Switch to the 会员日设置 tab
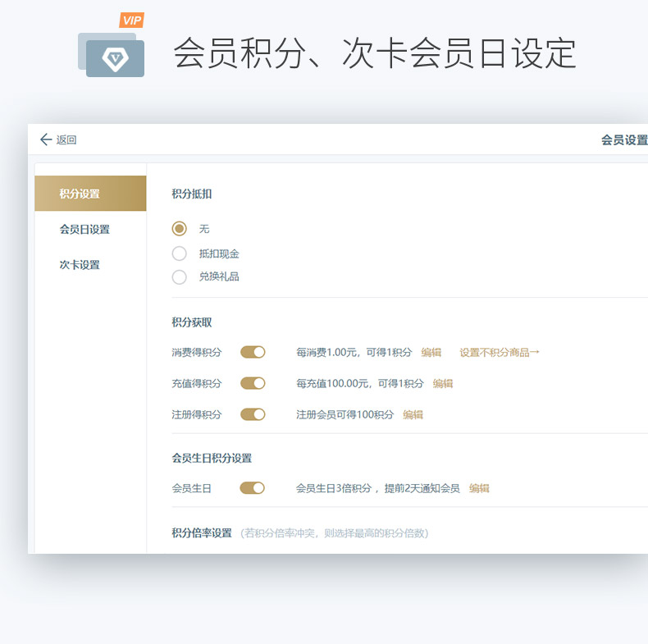Screen dimensions: 648x644 (84, 230)
